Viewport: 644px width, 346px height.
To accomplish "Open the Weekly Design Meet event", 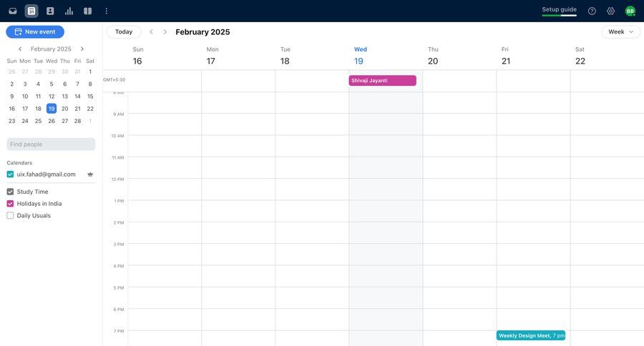I will (x=531, y=336).
